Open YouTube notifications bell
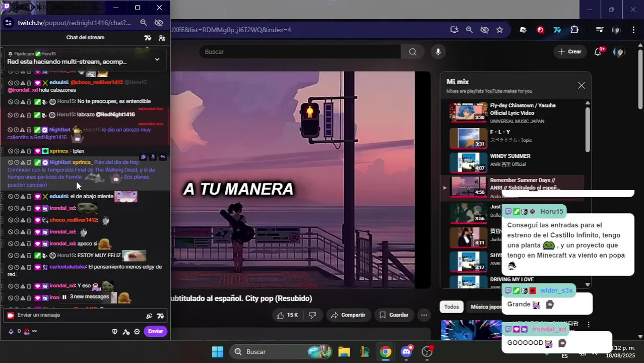644x363 pixels. (598, 52)
